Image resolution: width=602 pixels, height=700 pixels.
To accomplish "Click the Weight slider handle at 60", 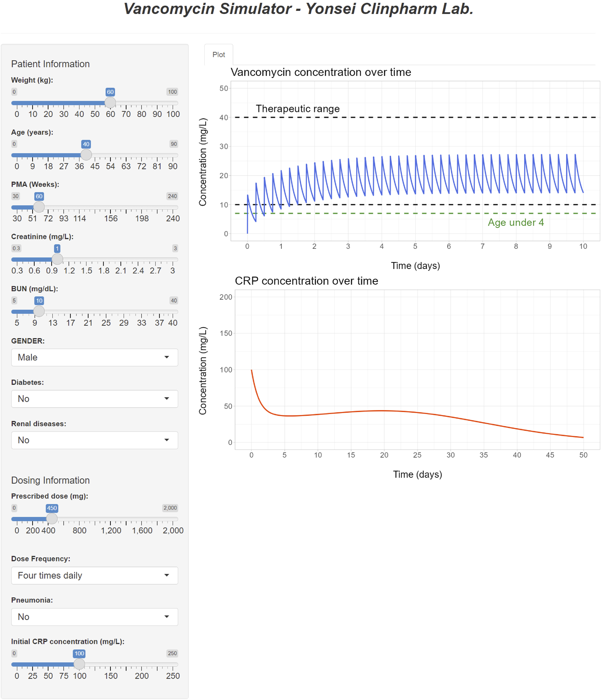I will 110,103.
